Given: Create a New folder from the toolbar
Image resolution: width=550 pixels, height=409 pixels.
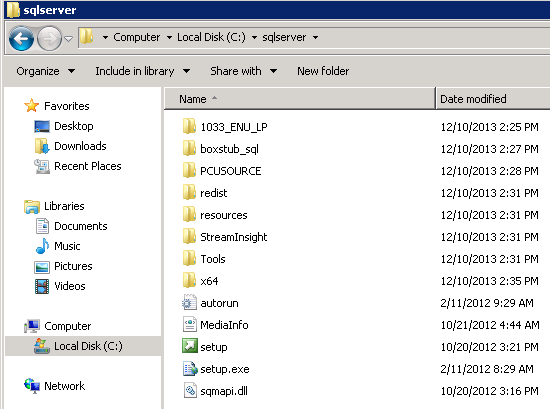Looking at the screenshot, I should pos(323,71).
